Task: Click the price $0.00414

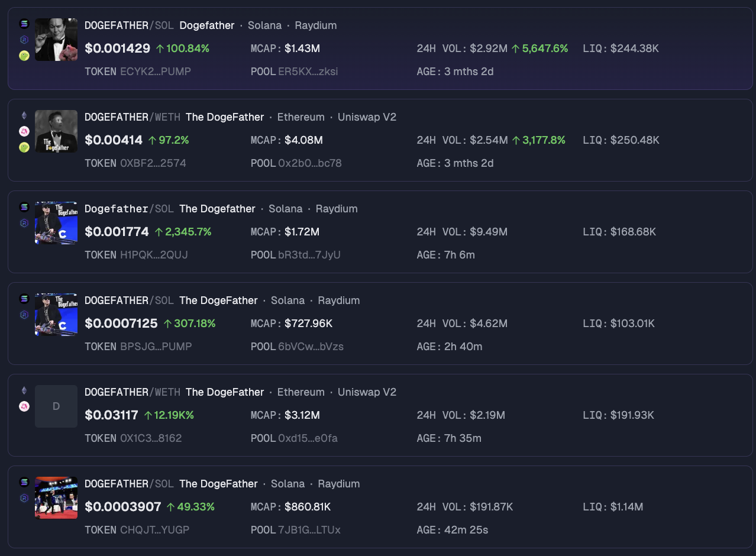Action: pos(114,140)
